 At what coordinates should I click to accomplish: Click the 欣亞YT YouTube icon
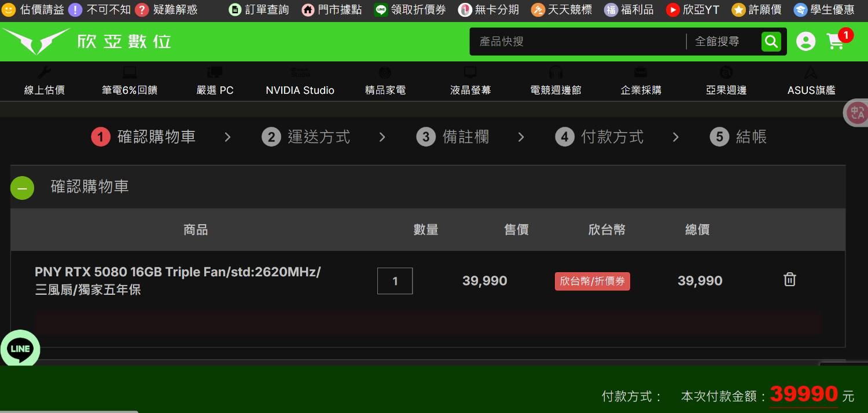coord(672,9)
